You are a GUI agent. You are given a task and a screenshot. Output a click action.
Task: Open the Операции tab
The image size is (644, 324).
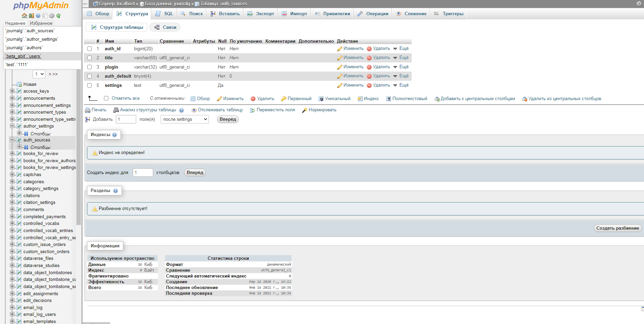373,14
